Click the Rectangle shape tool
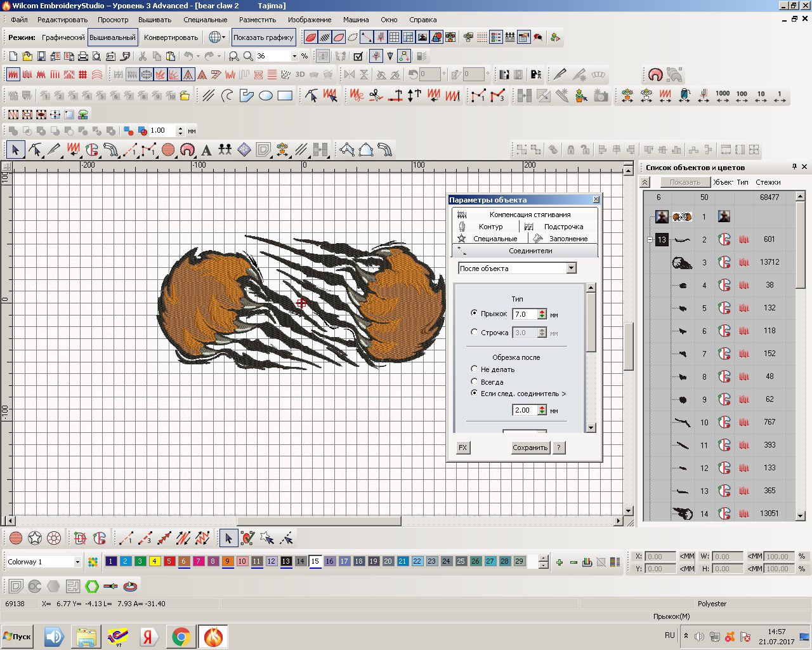Screen dimensions: 812x650 (285, 96)
